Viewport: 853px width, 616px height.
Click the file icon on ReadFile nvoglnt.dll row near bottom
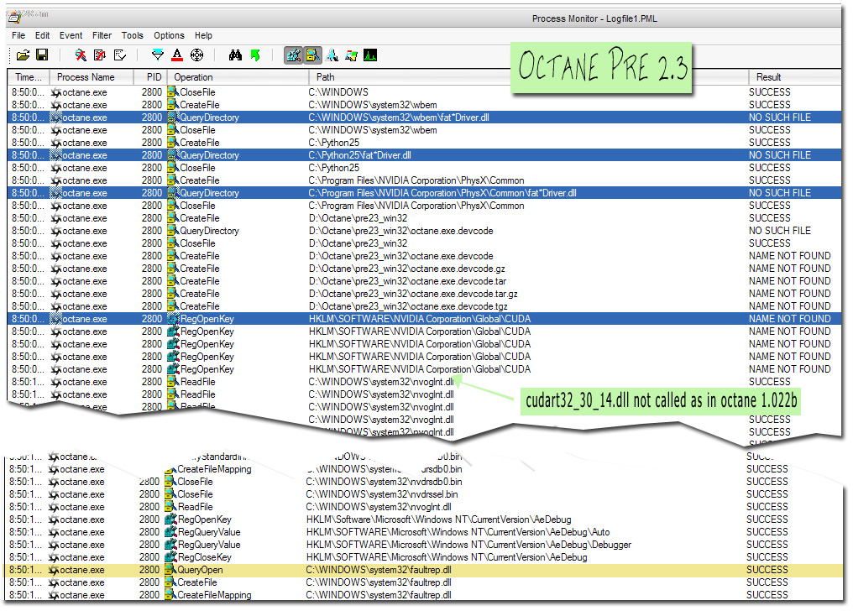[170, 507]
